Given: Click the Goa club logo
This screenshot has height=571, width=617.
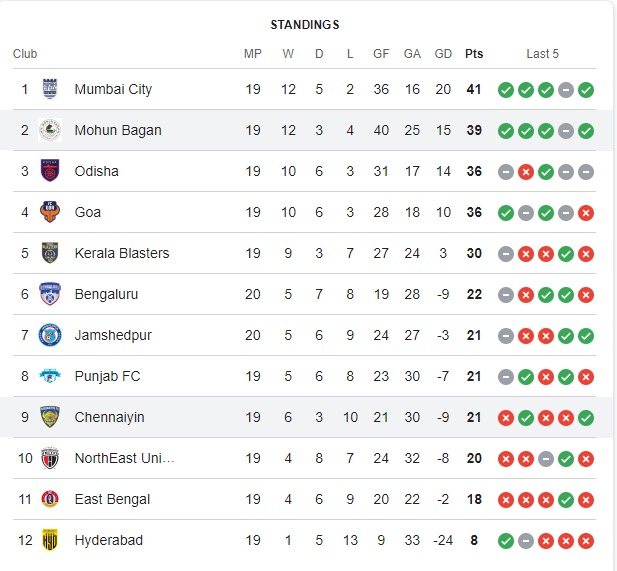Looking at the screenshot, I should click(49, 212).
